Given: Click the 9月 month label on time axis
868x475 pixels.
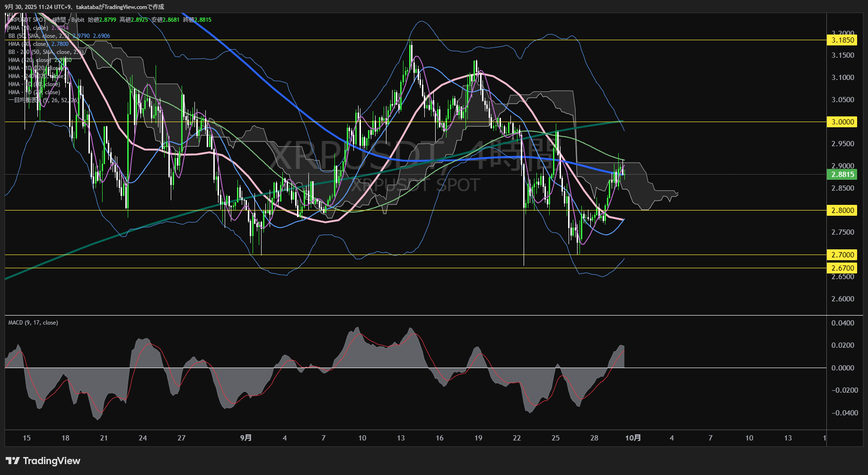Looking at the screenshot, I should pos(246,438).
